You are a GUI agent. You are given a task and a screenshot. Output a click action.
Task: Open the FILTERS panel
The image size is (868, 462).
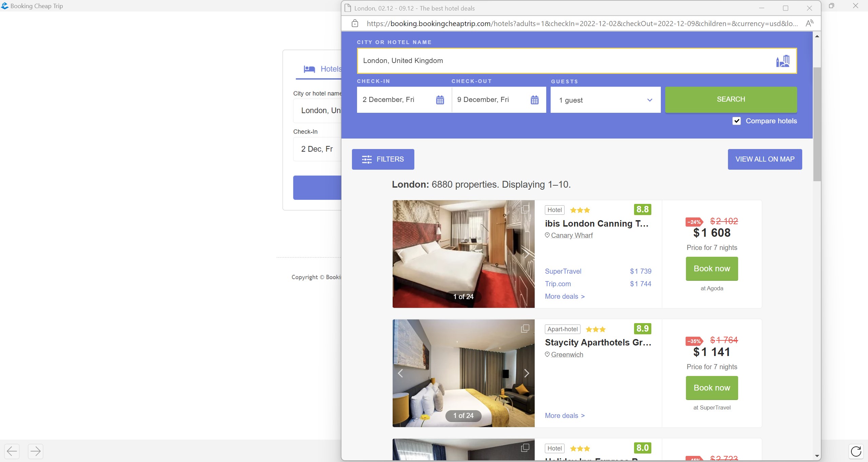[x=383, y=159]
